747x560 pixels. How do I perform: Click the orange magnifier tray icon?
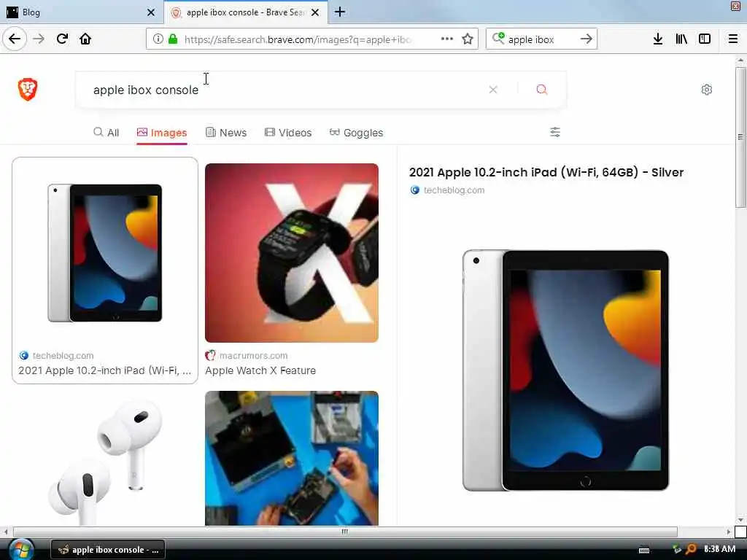[690, 549]
